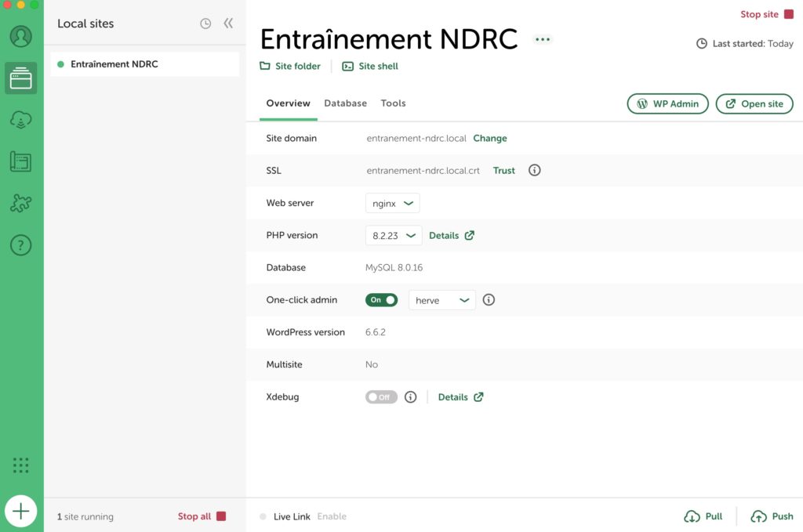Image resolution: width=803 pixels, height=532 pixels.
Task: Select the Local sites icon in sidebar
Action: pyautogui.click(x=21, y=78)
